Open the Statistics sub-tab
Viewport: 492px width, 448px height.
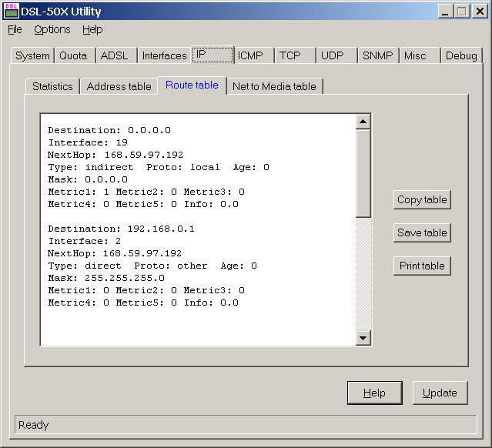52,86
